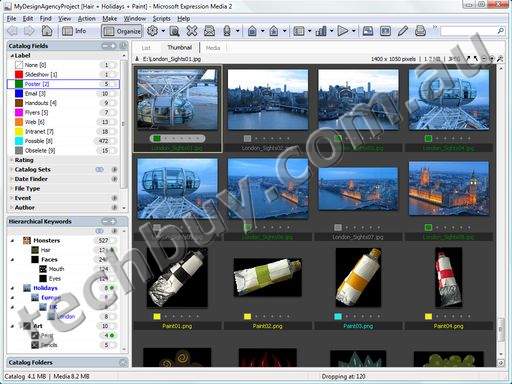This screenshot has height=384, width=512.
Task: Click the Forward navigation arrow
Action: [29, 31]
